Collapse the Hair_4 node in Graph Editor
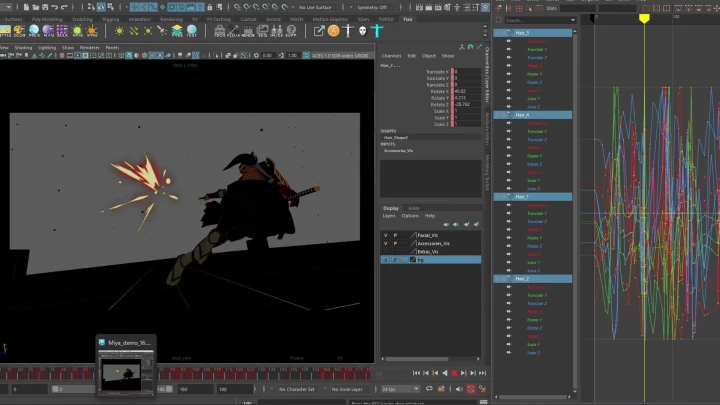720x405 pixels. [x=509, y=115]
